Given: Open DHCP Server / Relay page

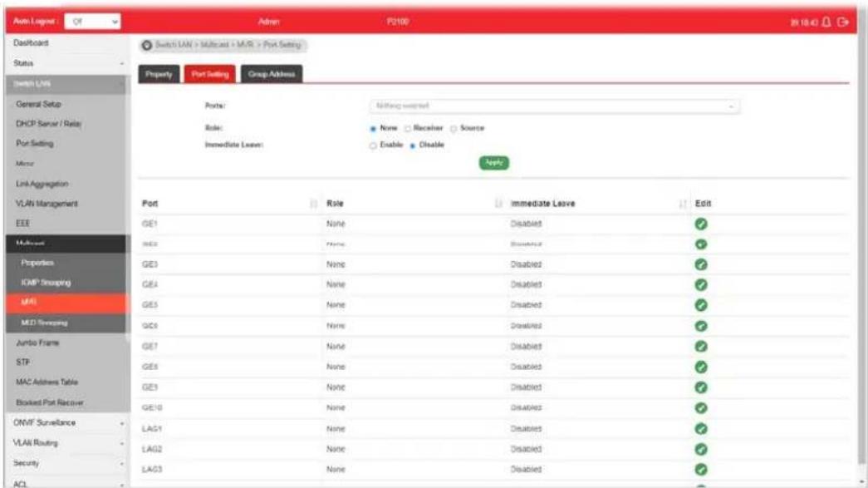Looking at the screenshot, I should coord(49,124).
